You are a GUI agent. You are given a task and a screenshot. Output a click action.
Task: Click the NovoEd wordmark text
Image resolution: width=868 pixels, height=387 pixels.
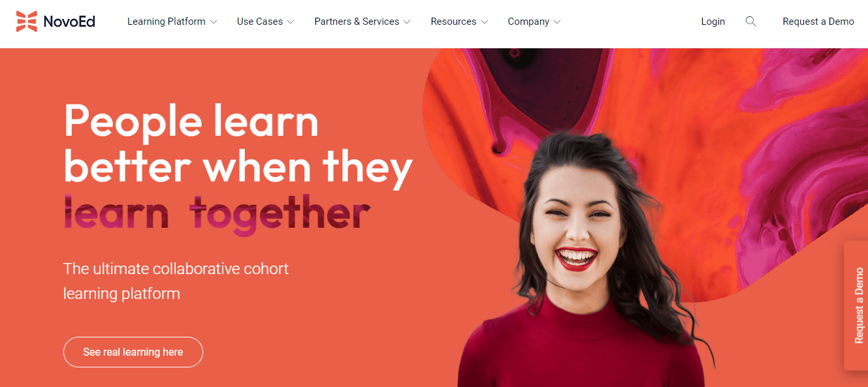coord(69,22)
